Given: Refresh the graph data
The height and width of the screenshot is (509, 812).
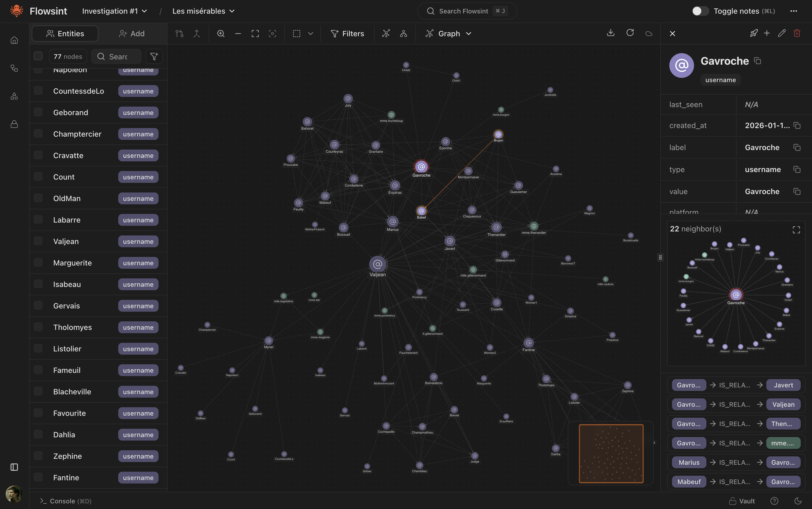Looking at the screenshot, I should (630, 33).
